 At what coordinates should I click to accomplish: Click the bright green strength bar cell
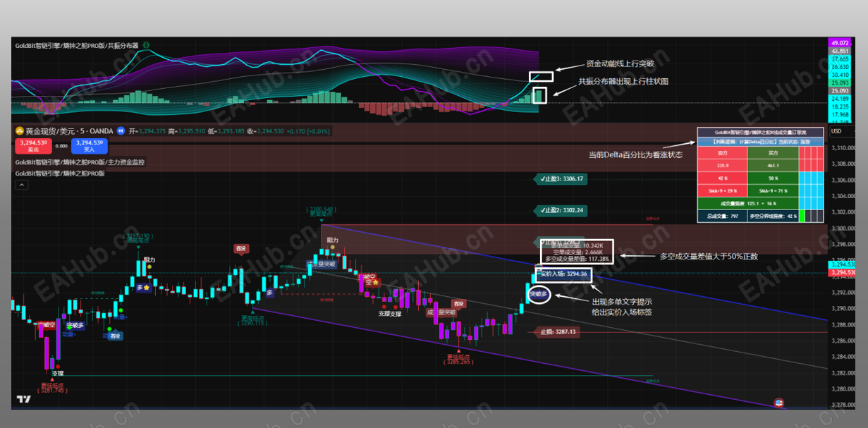802,216
